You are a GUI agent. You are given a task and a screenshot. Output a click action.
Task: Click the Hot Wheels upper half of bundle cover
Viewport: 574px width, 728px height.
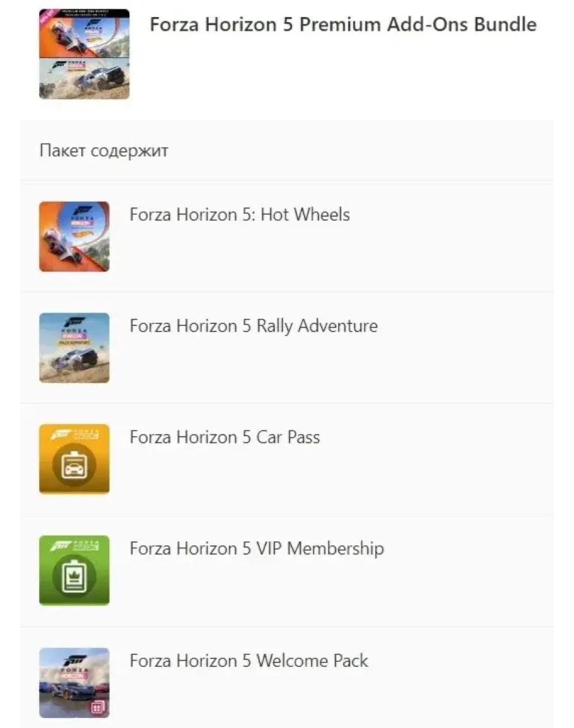84,33
